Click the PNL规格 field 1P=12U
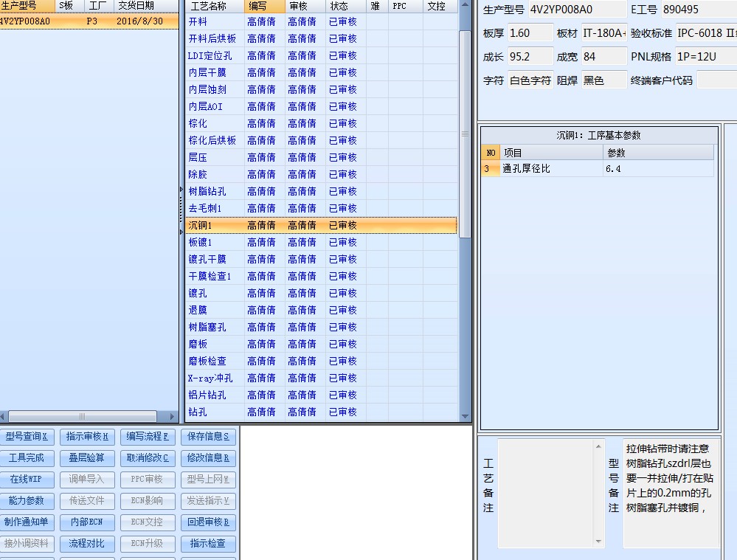Image resolution: width=737 pixels, height=560 pixels. [706, 57]
